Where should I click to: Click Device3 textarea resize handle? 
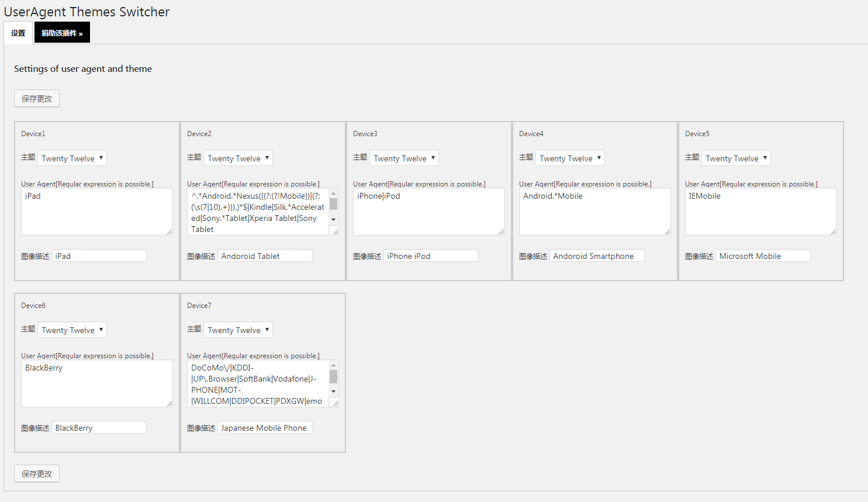(502, 232)
